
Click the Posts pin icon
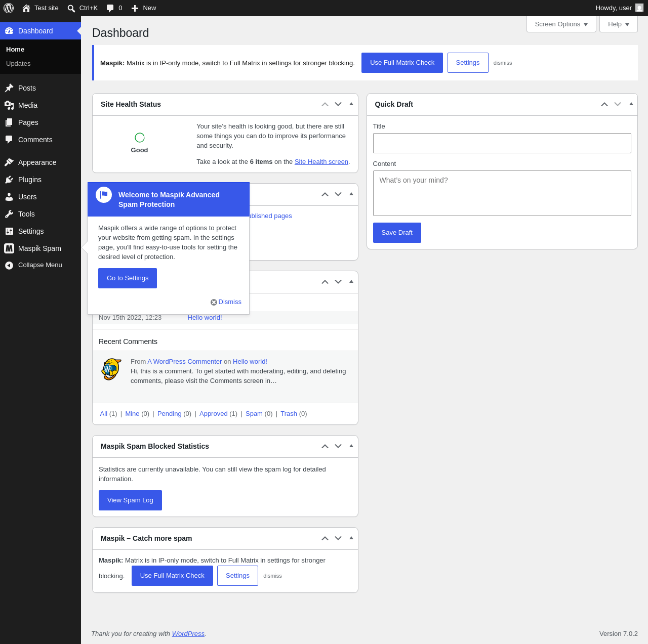[x=9, y=88]
